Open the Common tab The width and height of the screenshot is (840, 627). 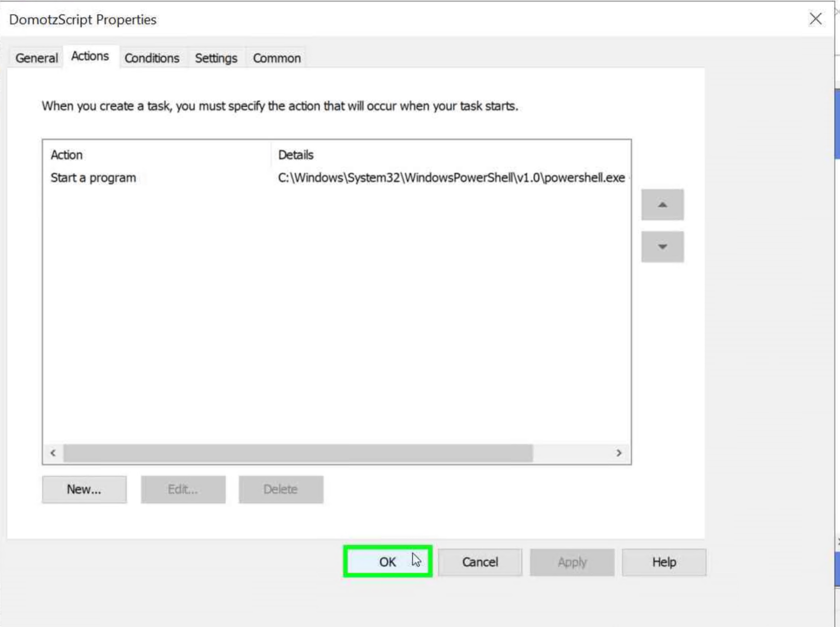tap(276, 57)
